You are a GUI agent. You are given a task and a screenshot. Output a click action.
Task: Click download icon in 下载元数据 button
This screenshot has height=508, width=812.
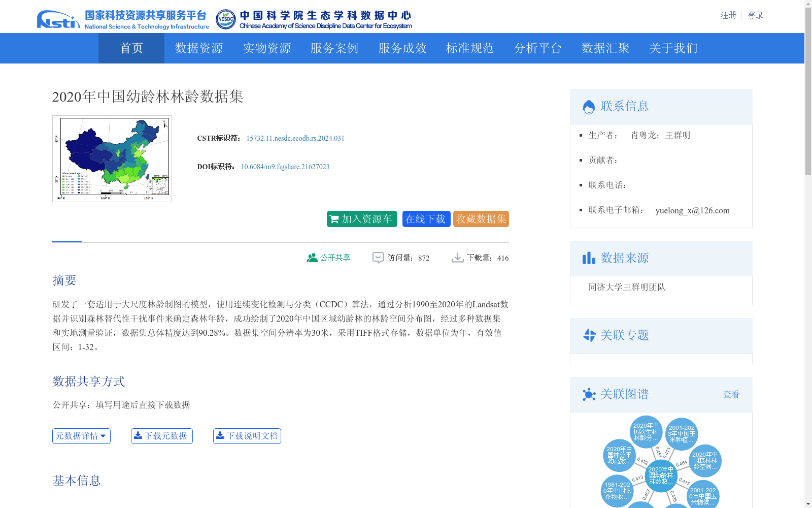[138, 435]
